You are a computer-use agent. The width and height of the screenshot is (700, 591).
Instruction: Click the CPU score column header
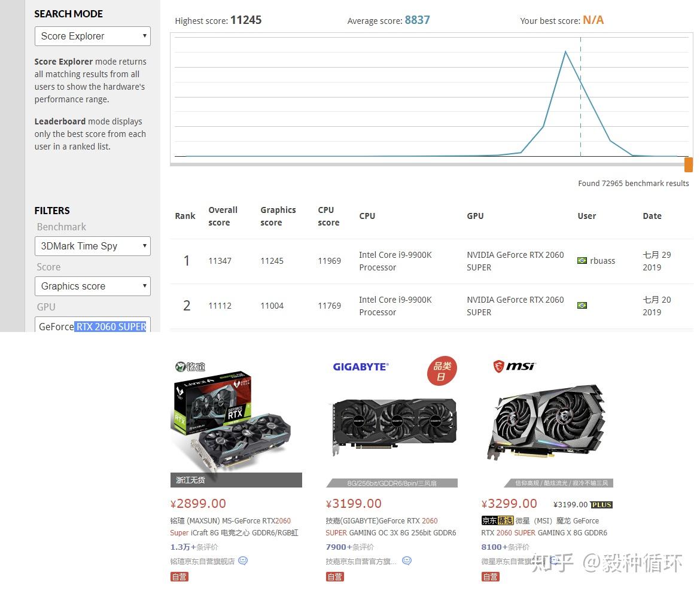pyautogui.click(x=328, y=216)
